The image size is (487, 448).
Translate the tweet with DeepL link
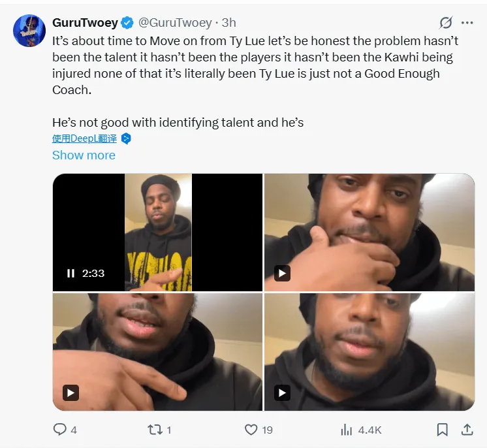84,138
